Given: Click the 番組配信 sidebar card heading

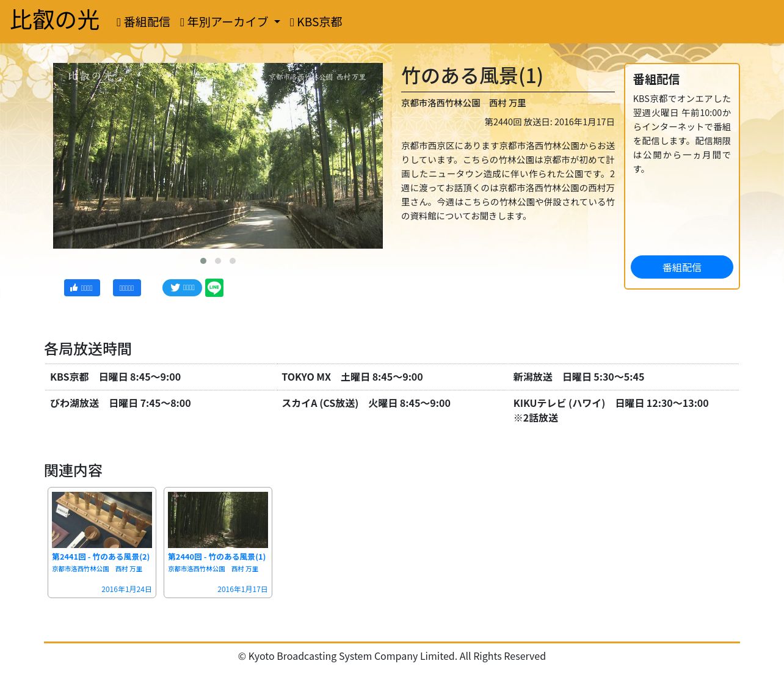Looking at the screenshot, I should click(656, 79).
